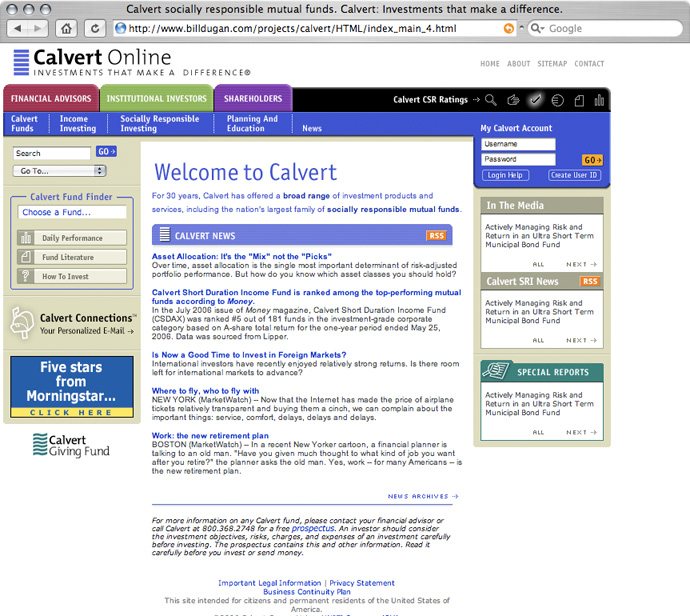690x616 pixels.
Task: Open the Calvert Short Duration Income Fund article
Action: 306,297
